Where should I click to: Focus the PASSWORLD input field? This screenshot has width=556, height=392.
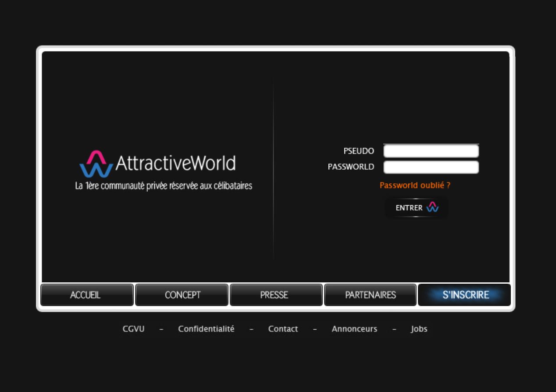coord(431,167)
